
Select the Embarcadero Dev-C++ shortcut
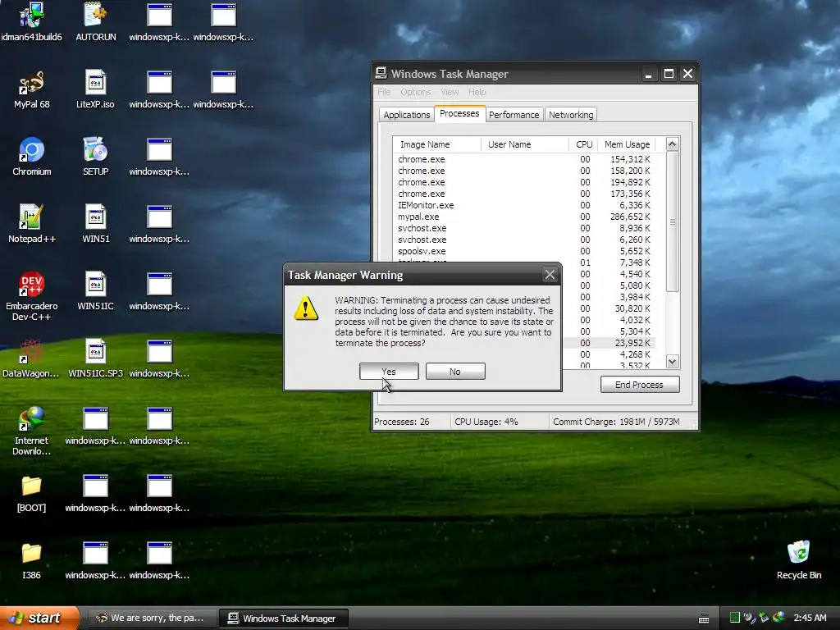(x=32, y=297)
